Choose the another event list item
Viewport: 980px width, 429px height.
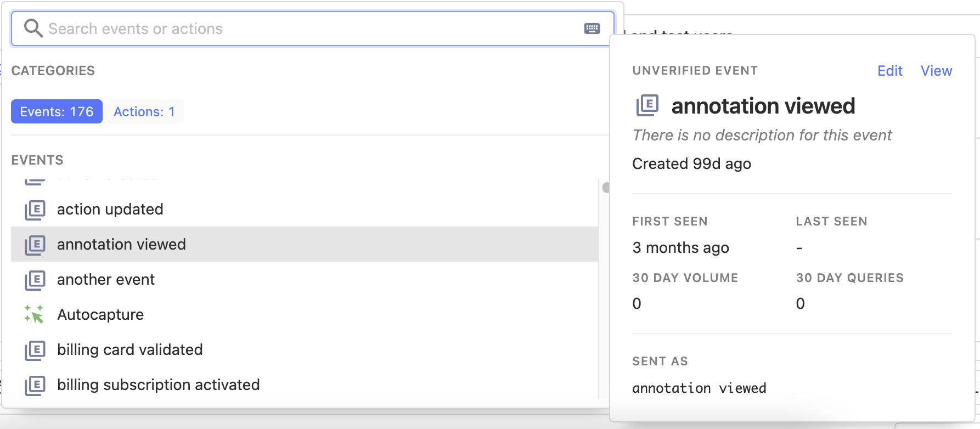(106, 280)
